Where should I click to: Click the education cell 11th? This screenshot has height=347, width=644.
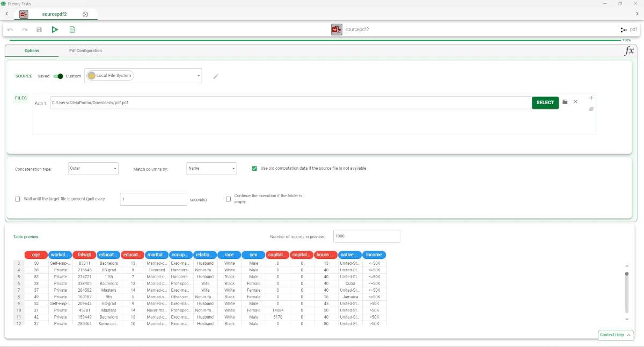tap(108, 277)
